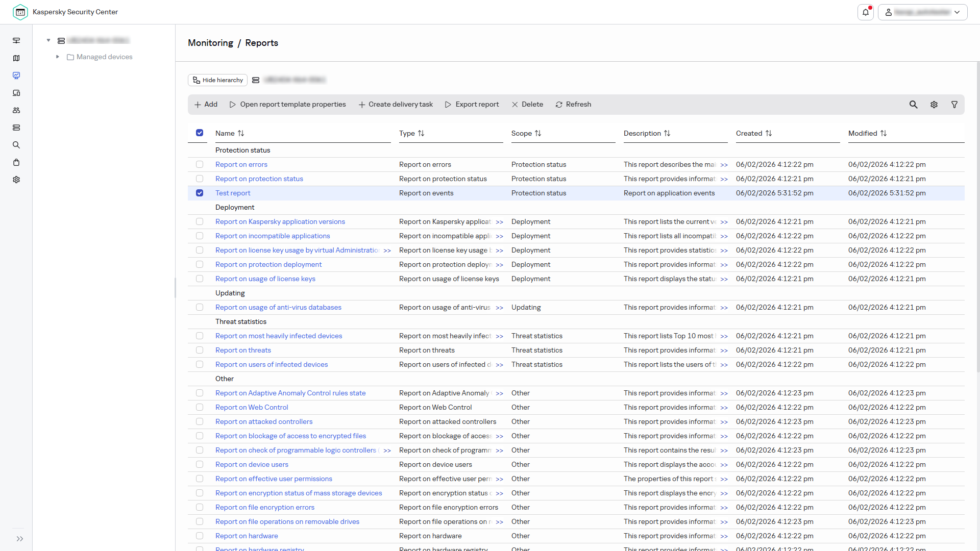
Task: Expand the sidebar with double chevrons
Action: coord(20,539)
